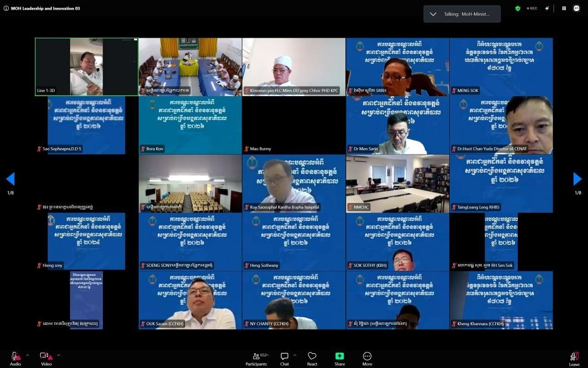Expand the Video options arrow
The height and width of the screenshot is (368, 588).
click(x=58, y=355)
